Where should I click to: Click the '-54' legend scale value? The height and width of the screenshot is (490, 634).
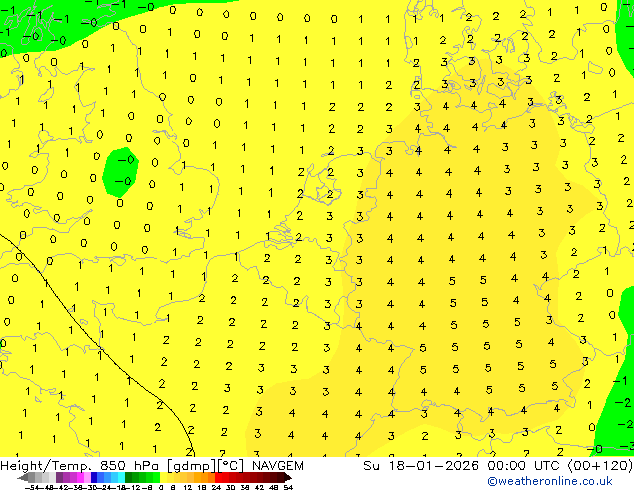32,488
